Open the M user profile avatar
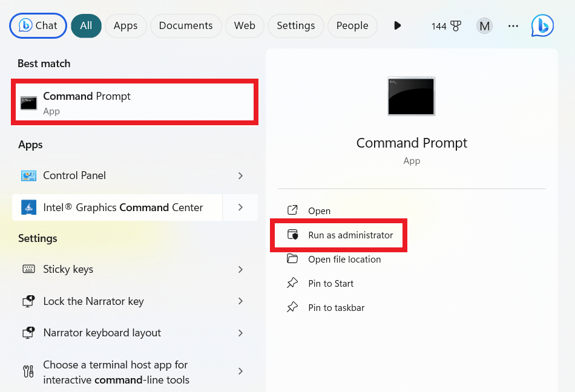Image resolution: width=575 pixels, height=392 pixels. click(484, 25)
